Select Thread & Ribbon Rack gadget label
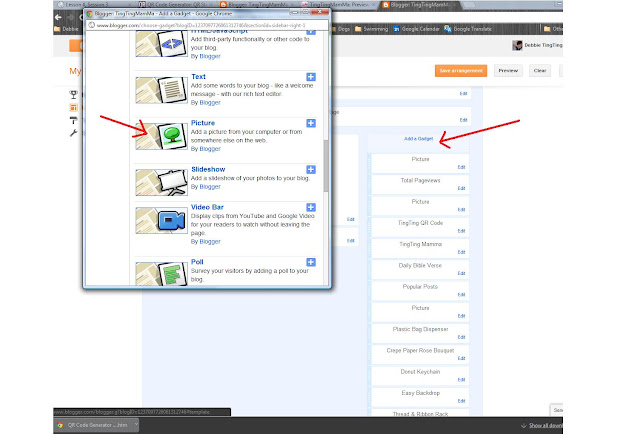The height and width of the screenshot is (434, 640). (x=420, y=414)
